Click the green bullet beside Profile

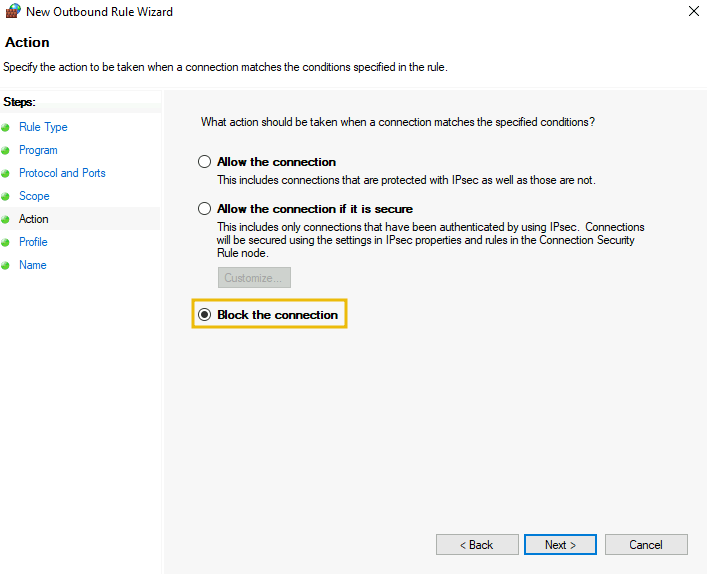click(x=5, y=243)
